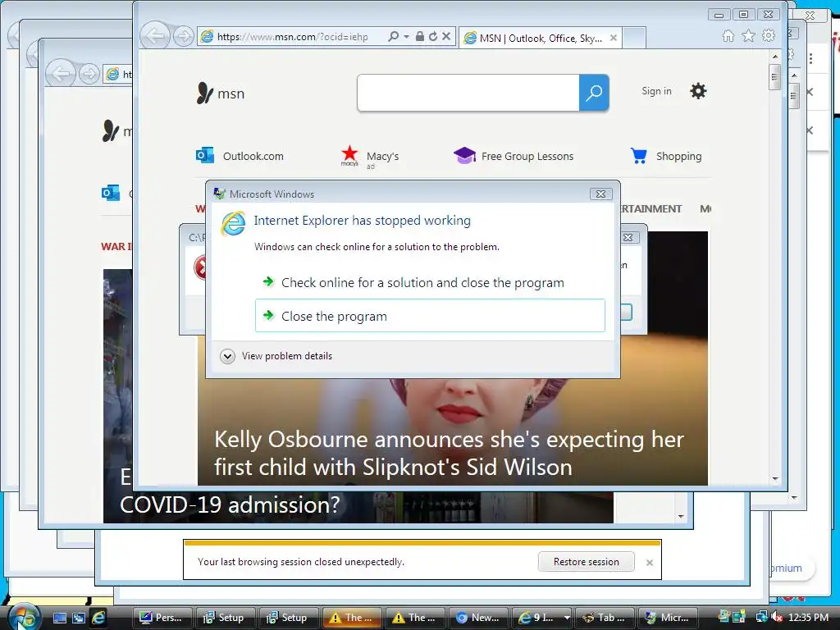Click the security lock icon in address bar
The image size is (840, 630).
(x=420, y=36)
